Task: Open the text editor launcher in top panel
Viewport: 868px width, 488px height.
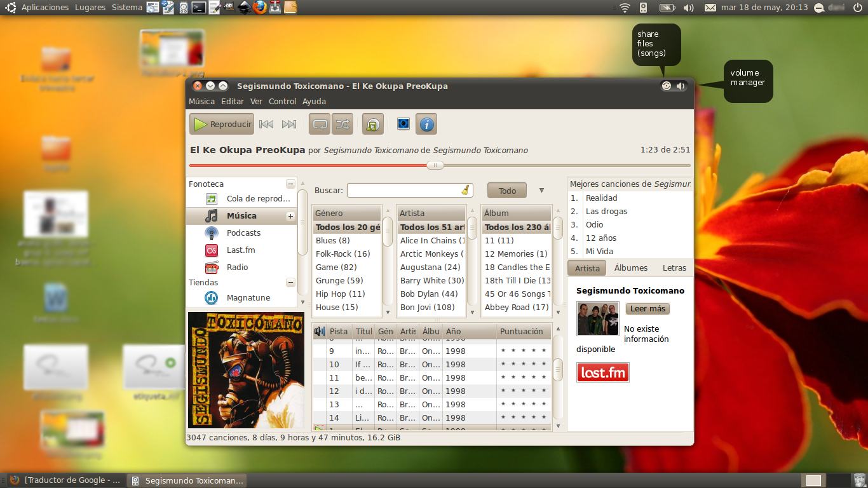Action: [214, 8]
